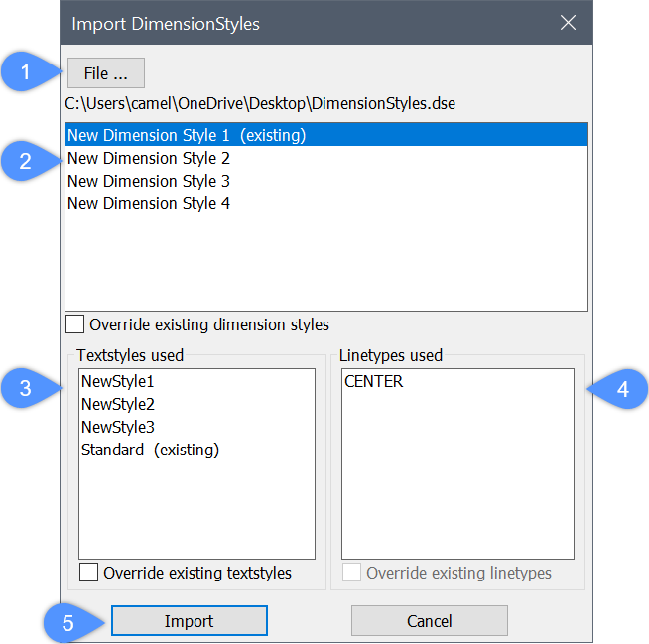The height and width of the screenshot is (644, 649).
Task: Click the File ... browse button
Action: [x=106, y=74]
